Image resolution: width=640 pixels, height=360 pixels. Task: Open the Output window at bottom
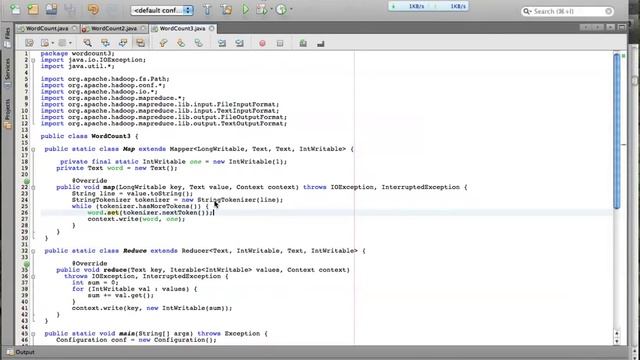(20, 352)
